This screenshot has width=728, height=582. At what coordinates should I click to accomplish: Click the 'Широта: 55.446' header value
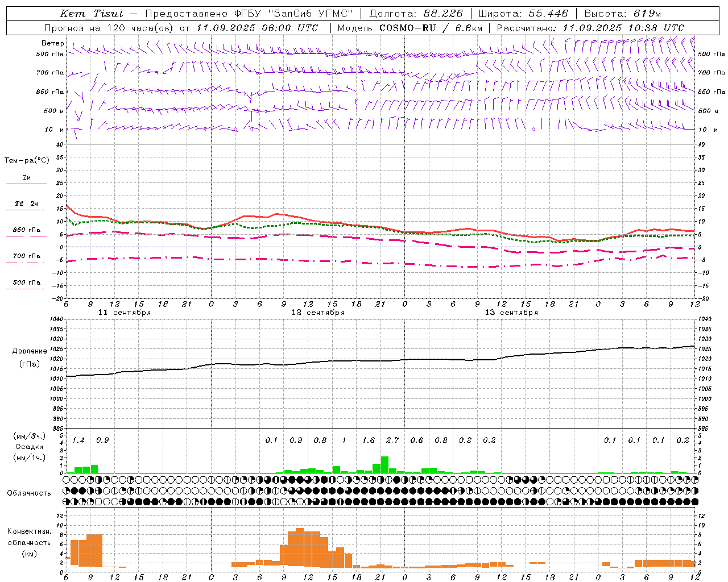pyautogui.click(x=523, y=14)
